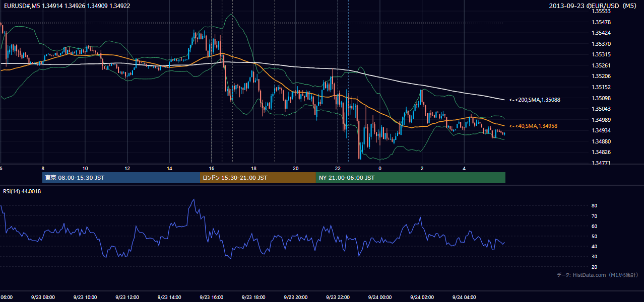The height and width of the screenshot is (302, 644).
Task: Click the bottom time label 9/23 12:00
Action: coord(126,297)
